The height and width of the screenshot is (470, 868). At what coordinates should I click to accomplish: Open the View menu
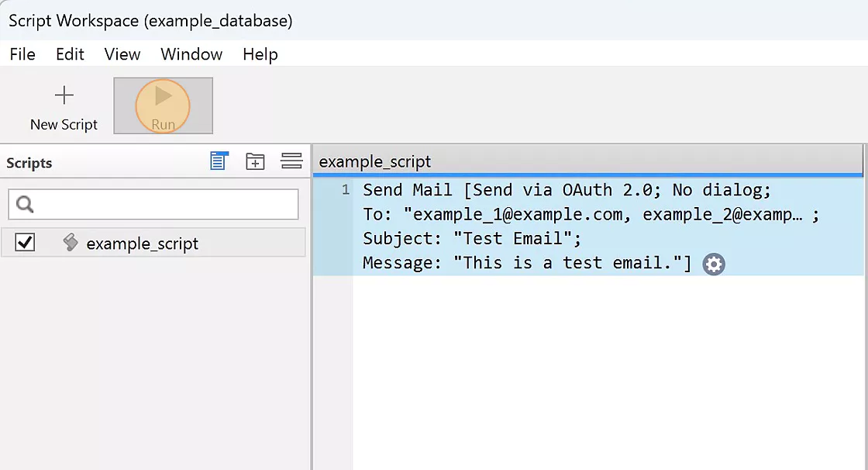(x=122, y=54)
